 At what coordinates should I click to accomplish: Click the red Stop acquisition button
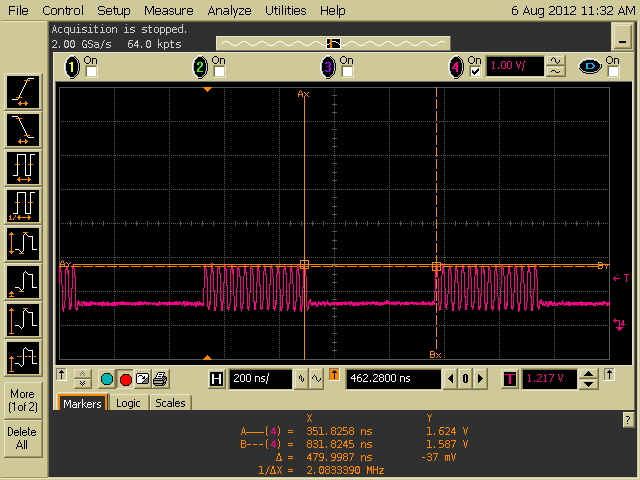126,379
